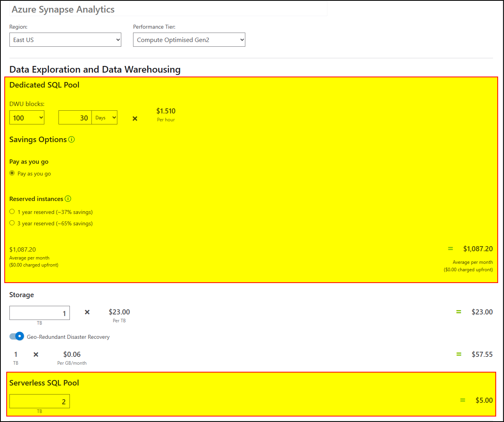Screen dimensions: 504x422
Task: Open the Performance Tier dropdown
Action: coord(189,40)
